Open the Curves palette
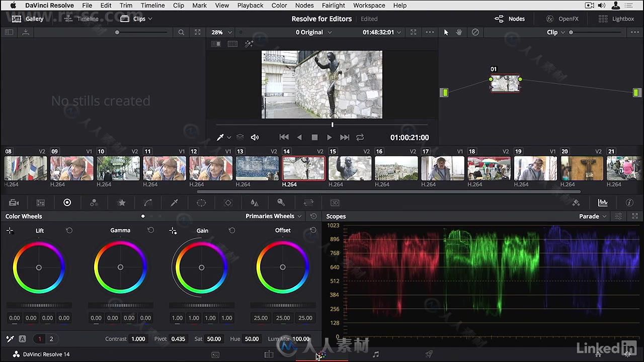Viewport: 644px width, 362px height. pyautogui.click(x=148, y=203)
